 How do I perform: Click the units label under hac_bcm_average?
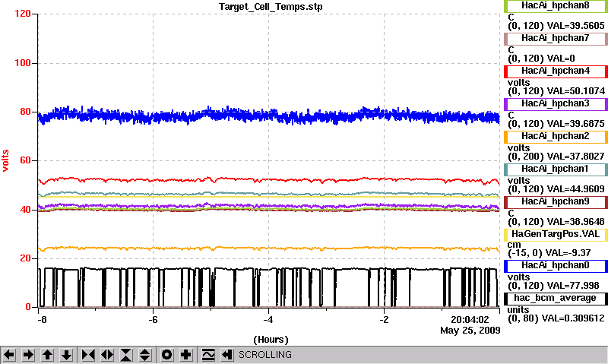click(x=518, y=310)
